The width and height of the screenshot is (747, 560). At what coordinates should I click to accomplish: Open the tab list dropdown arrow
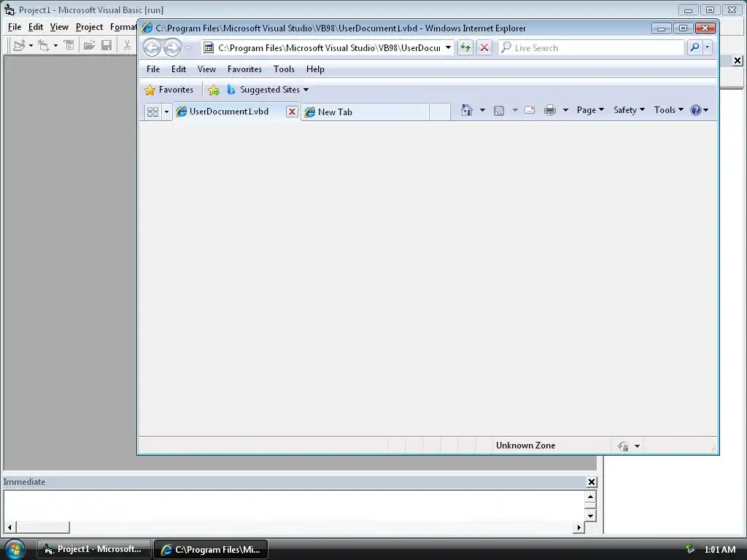(x=166, y=112)
